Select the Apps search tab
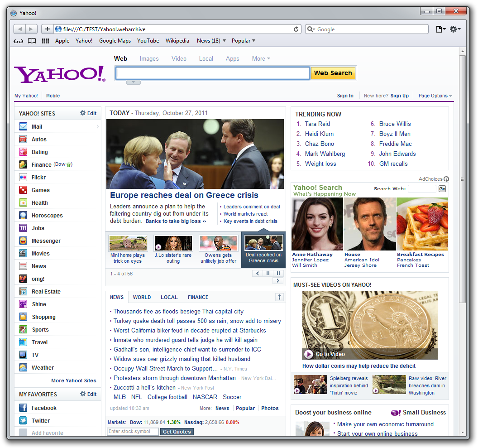This screenshot has height=448, width=478. (232, 58)
